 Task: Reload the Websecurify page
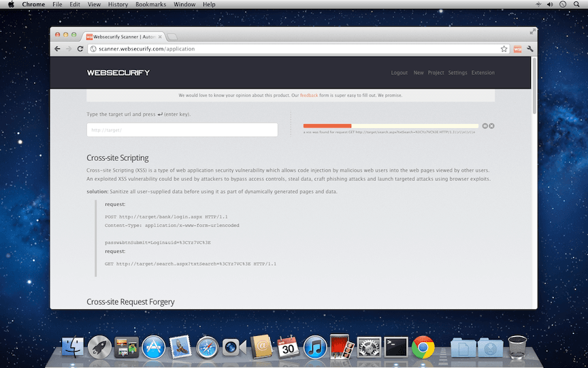point(80,49)
